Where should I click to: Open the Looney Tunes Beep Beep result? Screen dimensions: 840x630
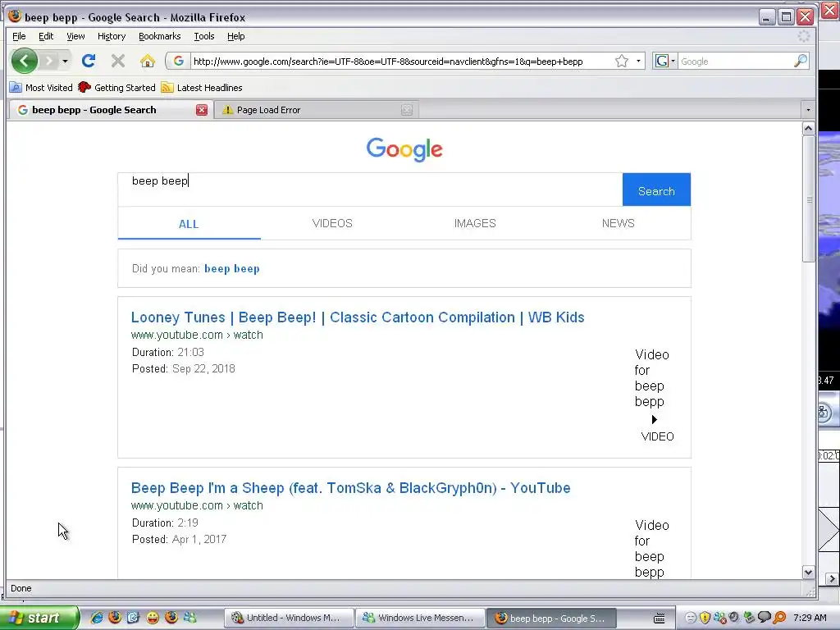pos(358,317)
